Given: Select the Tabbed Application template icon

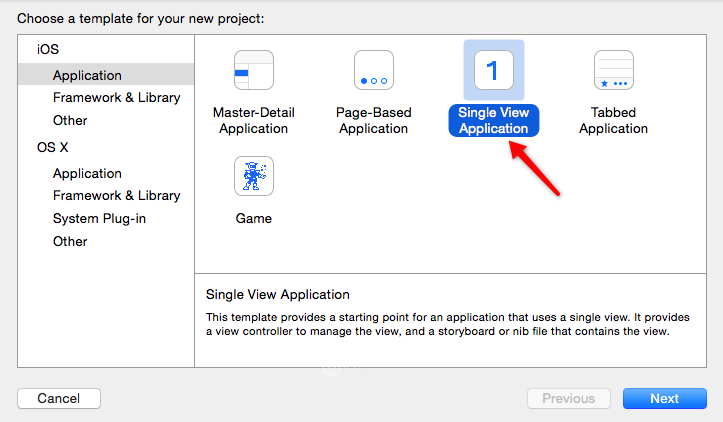Looking at the screenshot, I should tap(613, 71).
